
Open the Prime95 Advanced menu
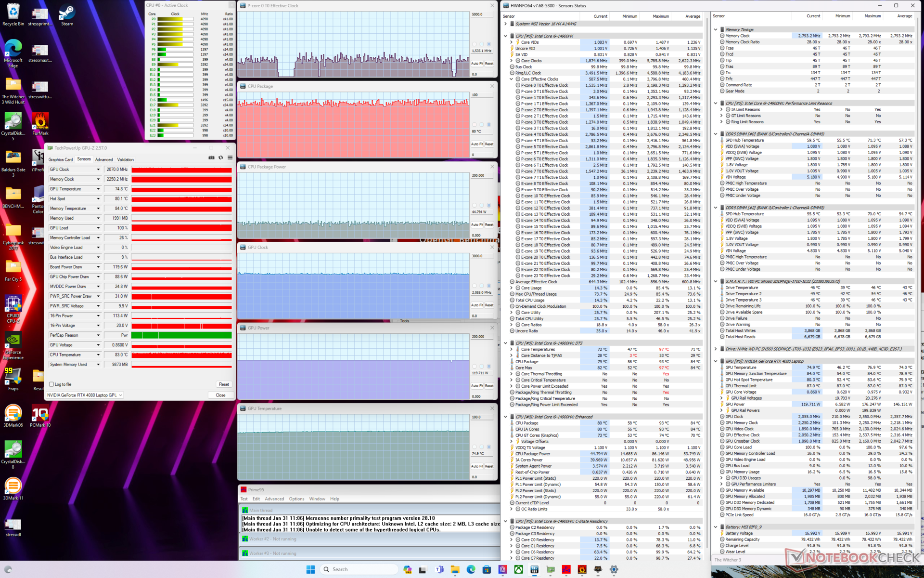[x=274, y=499]
